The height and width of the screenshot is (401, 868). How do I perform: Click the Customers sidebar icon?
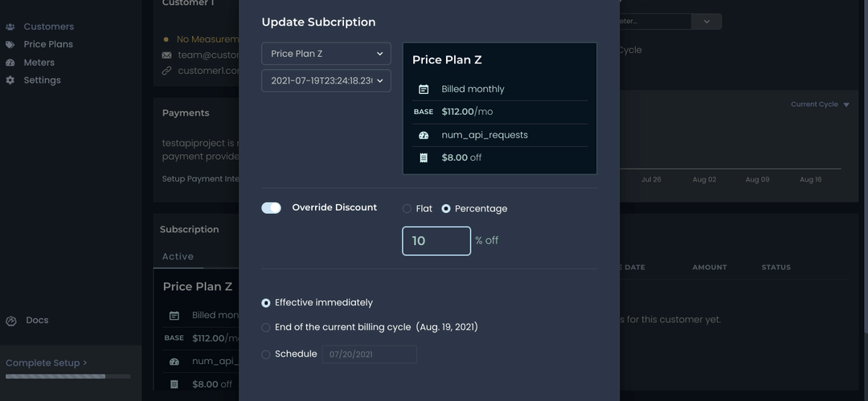coord(10,27)
